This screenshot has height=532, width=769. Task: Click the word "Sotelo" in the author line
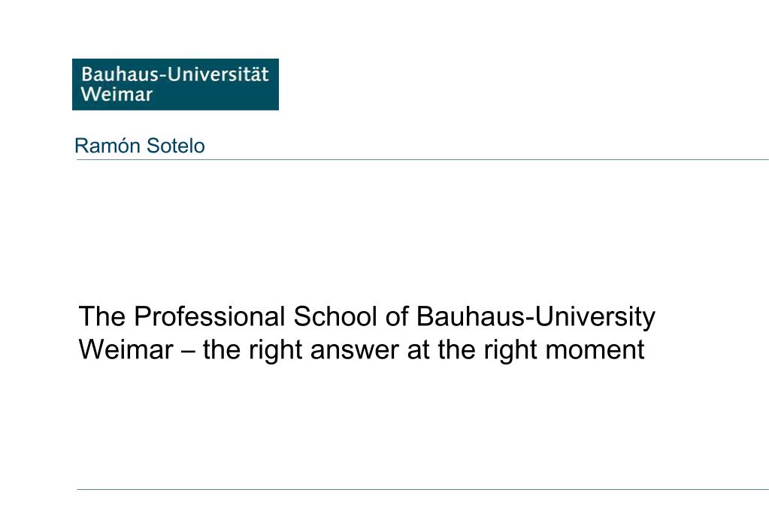coord(176,146)
